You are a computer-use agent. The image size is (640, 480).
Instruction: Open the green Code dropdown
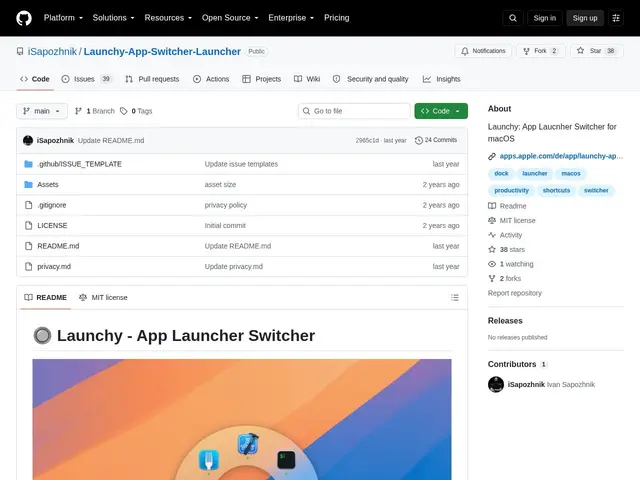tap(441, 111)
